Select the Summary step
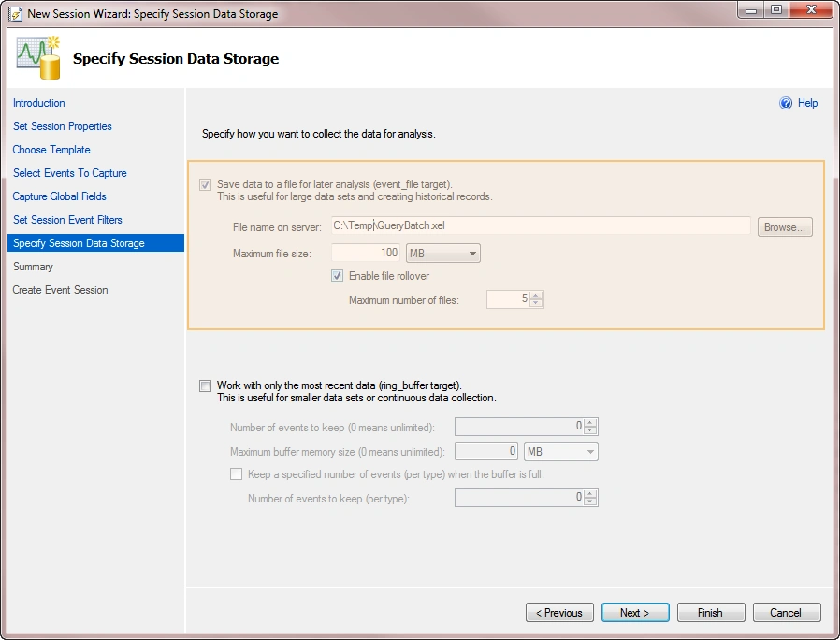 pos(33,266)
